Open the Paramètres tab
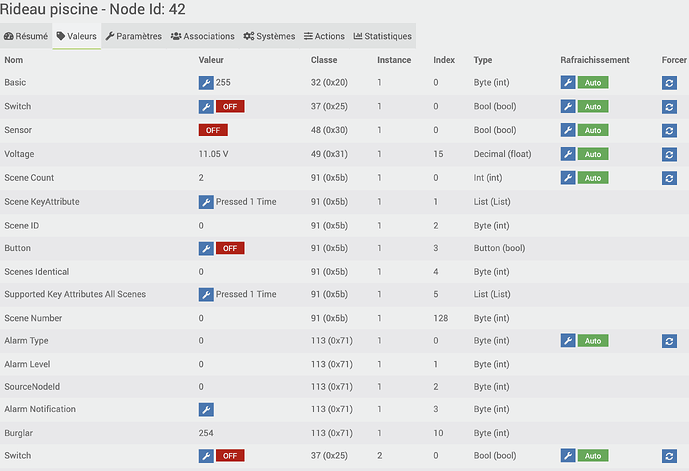689x471 pixels. tap(134, 36)
